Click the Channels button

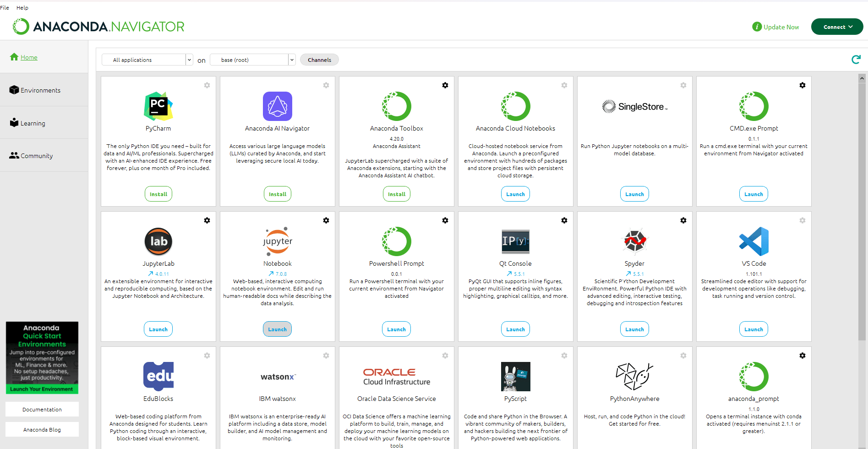(x=319, y=60)
